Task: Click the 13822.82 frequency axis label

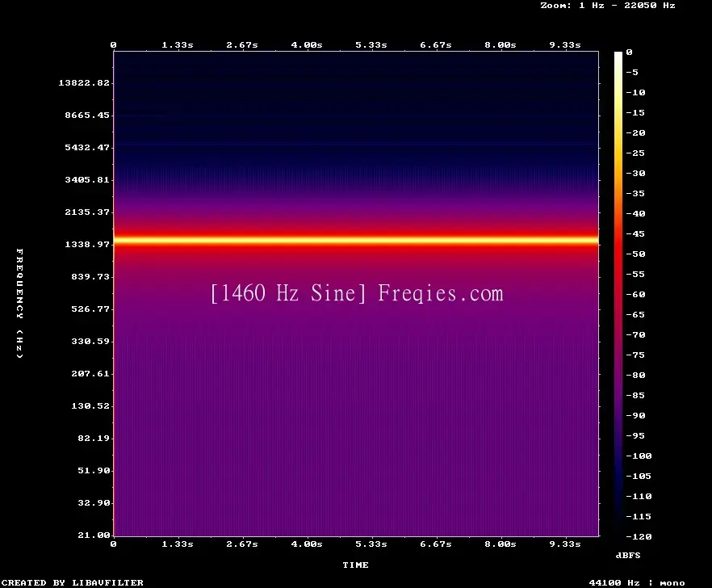Action: 84,82
